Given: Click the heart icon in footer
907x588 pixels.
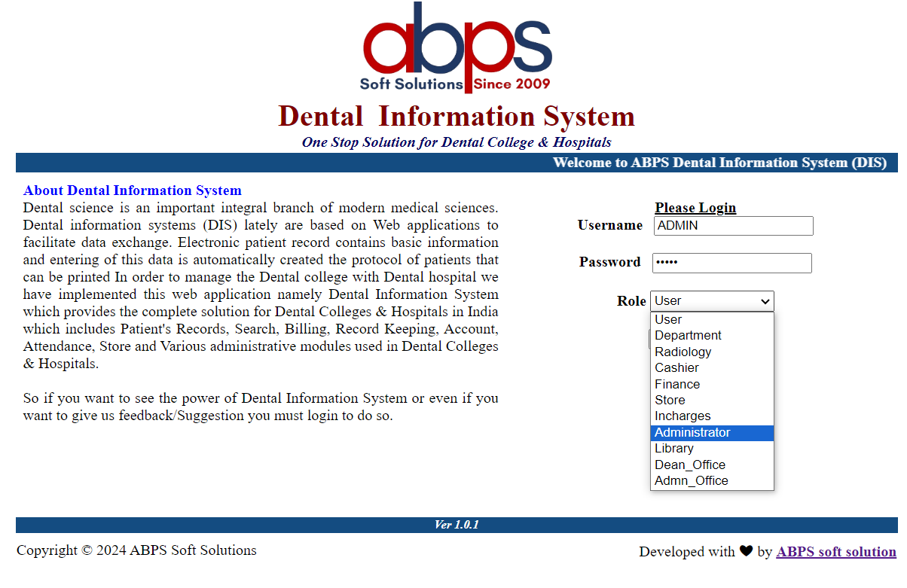Looking at the screenshot, I should pos(746,551).
